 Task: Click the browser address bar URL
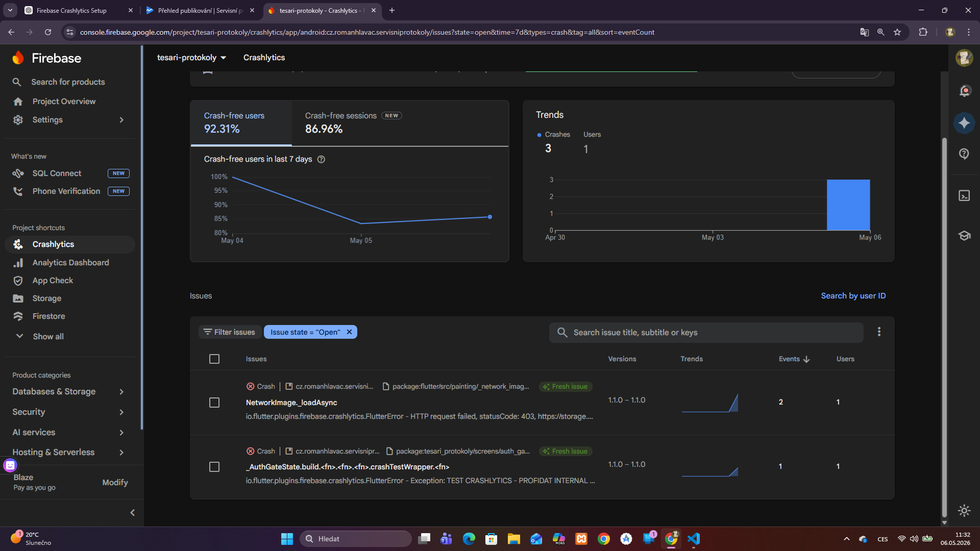[367, 32]
